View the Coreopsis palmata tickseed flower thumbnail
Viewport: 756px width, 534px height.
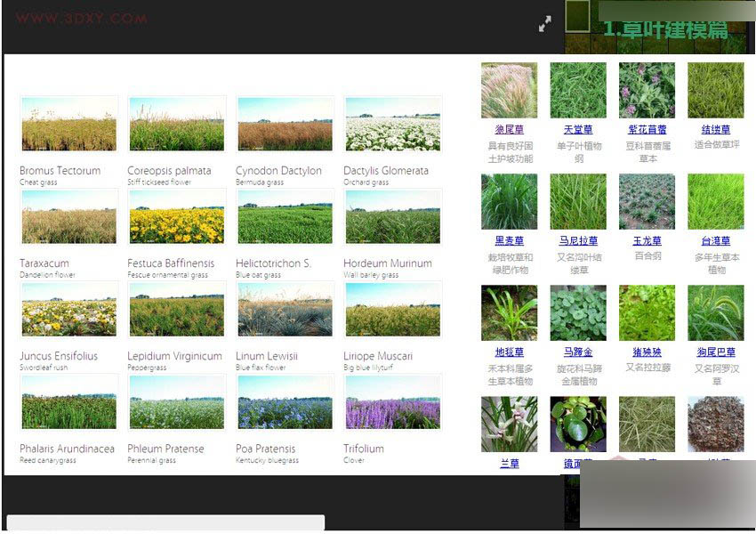click(176, 125)
